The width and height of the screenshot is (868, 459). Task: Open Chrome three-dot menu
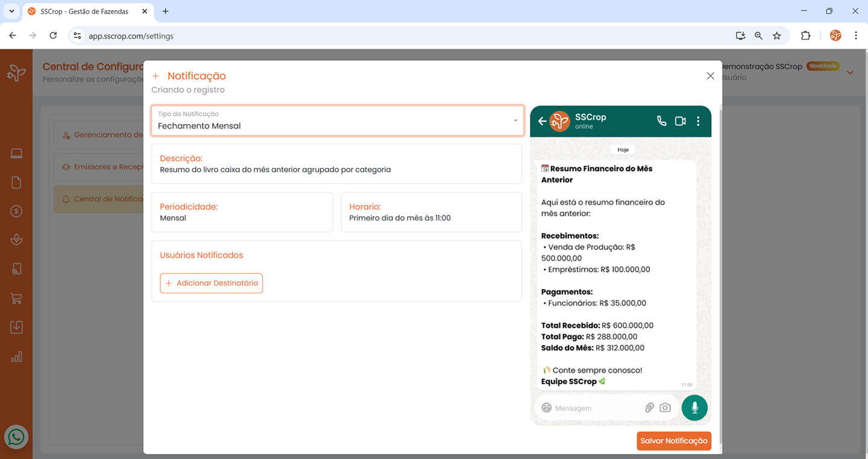(856, 36)
